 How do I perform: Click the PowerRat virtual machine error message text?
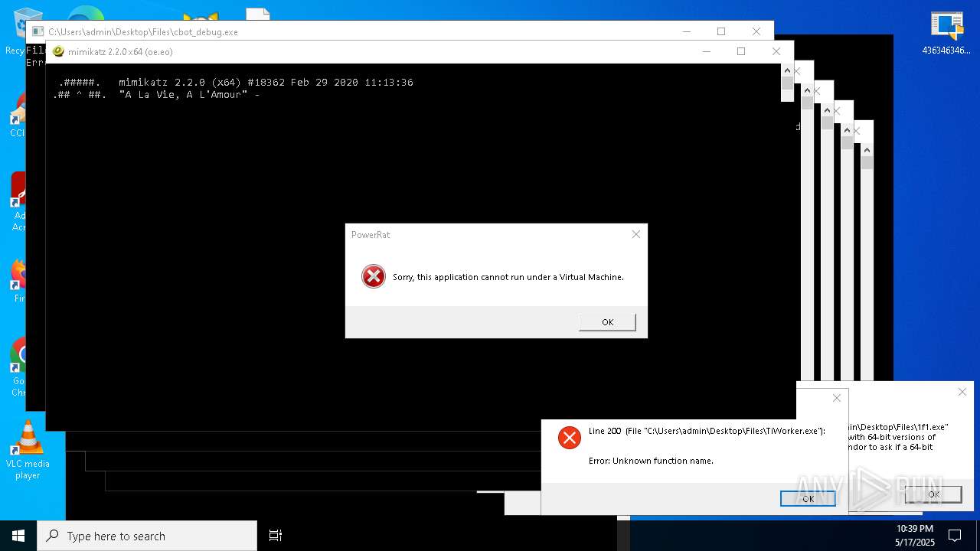(x=508, y=277)
